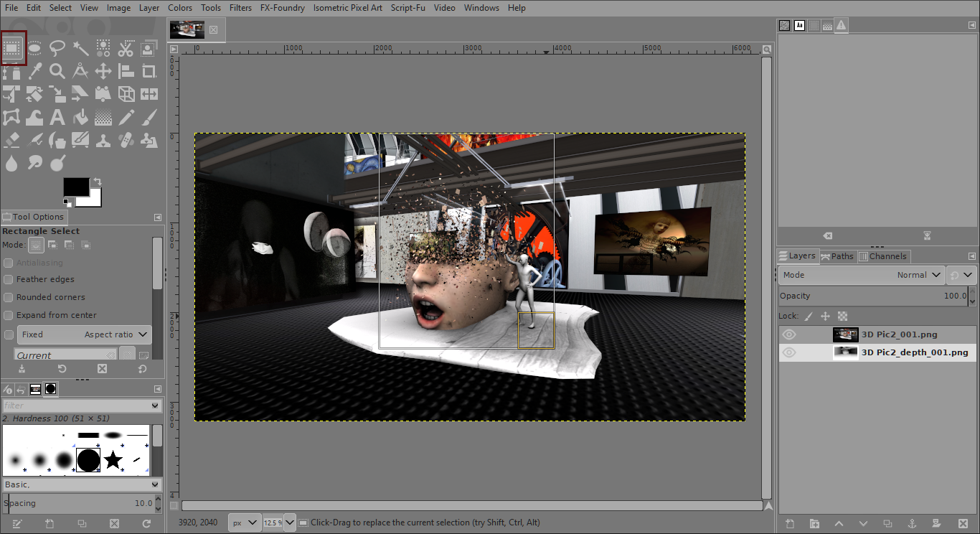Enable Feather edges checkbox
This screenshot has width=980, height=534.
[x=9, y=279]
